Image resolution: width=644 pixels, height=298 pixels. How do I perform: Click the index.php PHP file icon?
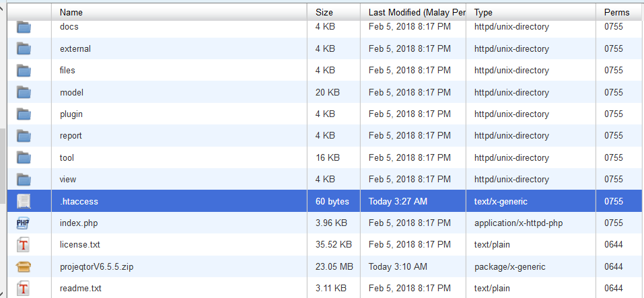point(24,223)
